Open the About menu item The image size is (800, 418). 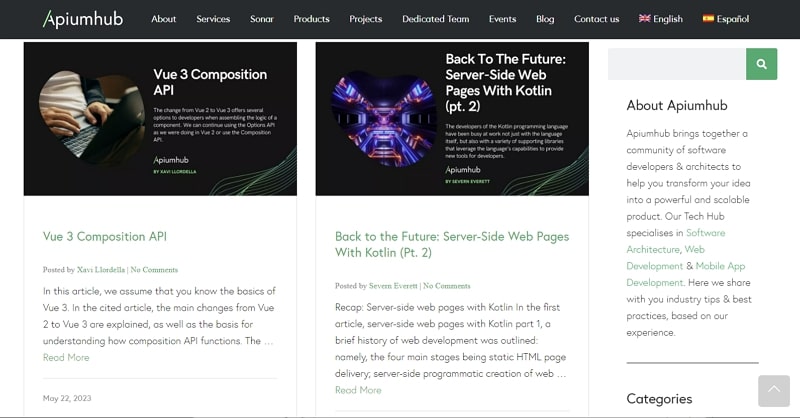(163, 19)
